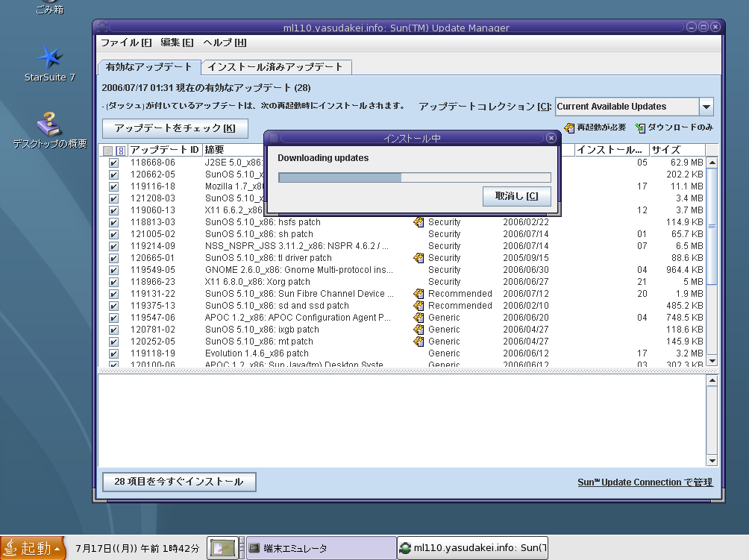749x560 pixels.
Task: Click 28 項目を今すぐインストール button
Action: (x=179, y=482)
